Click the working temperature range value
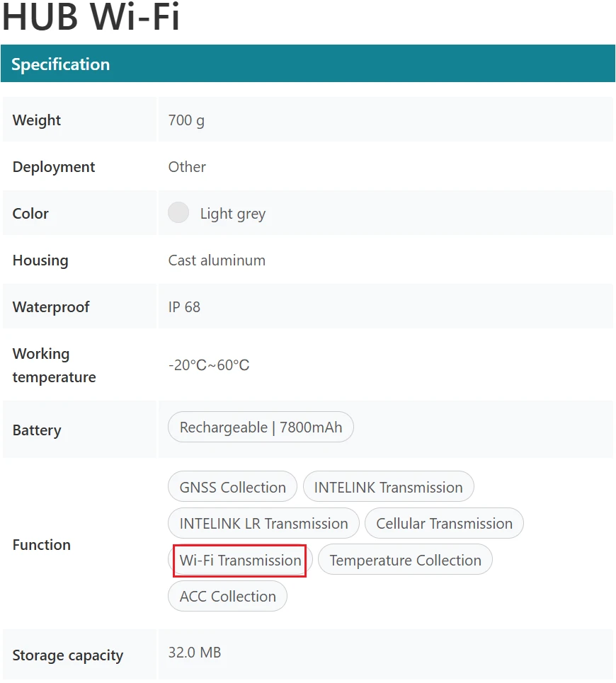Image resolution: width=616 pixels, height=683 pixels. coord(209,365)
